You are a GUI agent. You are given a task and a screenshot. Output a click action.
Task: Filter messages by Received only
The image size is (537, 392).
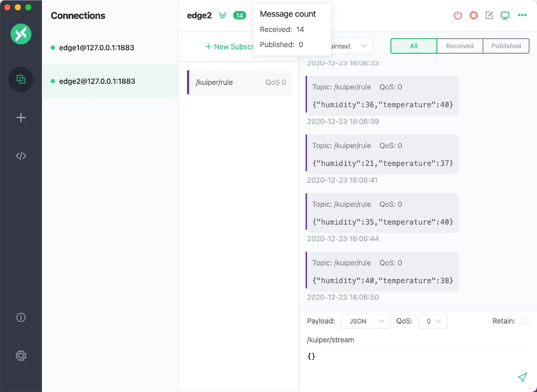[x=460, y=46]
